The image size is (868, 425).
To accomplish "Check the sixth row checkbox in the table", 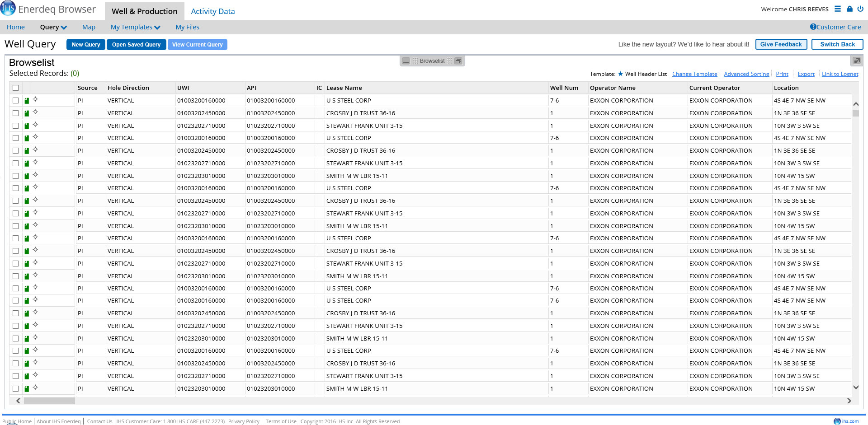I will click(16, 163).
